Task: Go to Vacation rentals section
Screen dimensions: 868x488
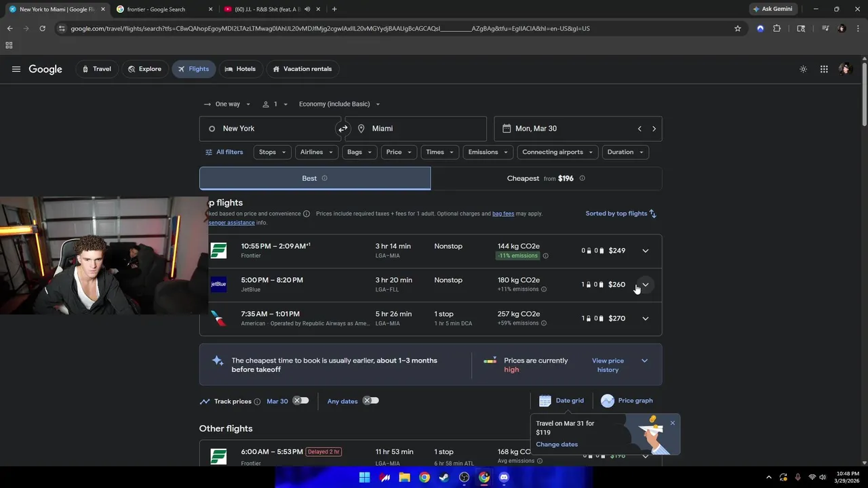Action: [302, 69]
